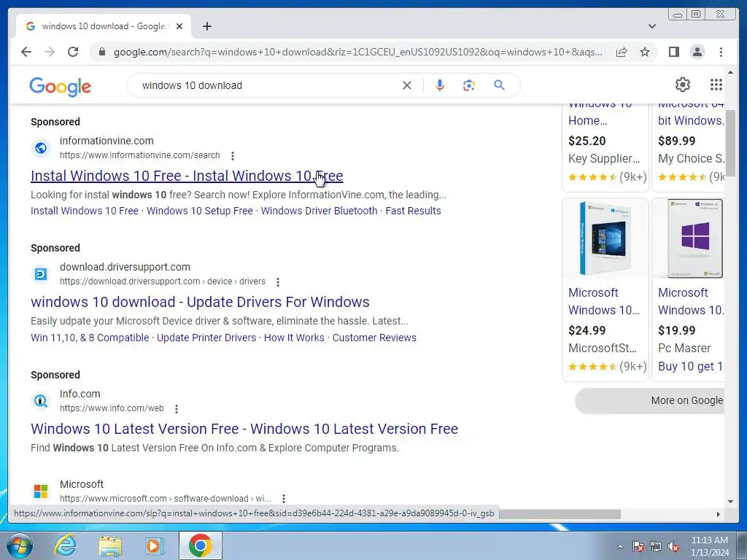Show hidden system tray icons
The height and width of the screenshot is (560, 747).
click(620, 546)
